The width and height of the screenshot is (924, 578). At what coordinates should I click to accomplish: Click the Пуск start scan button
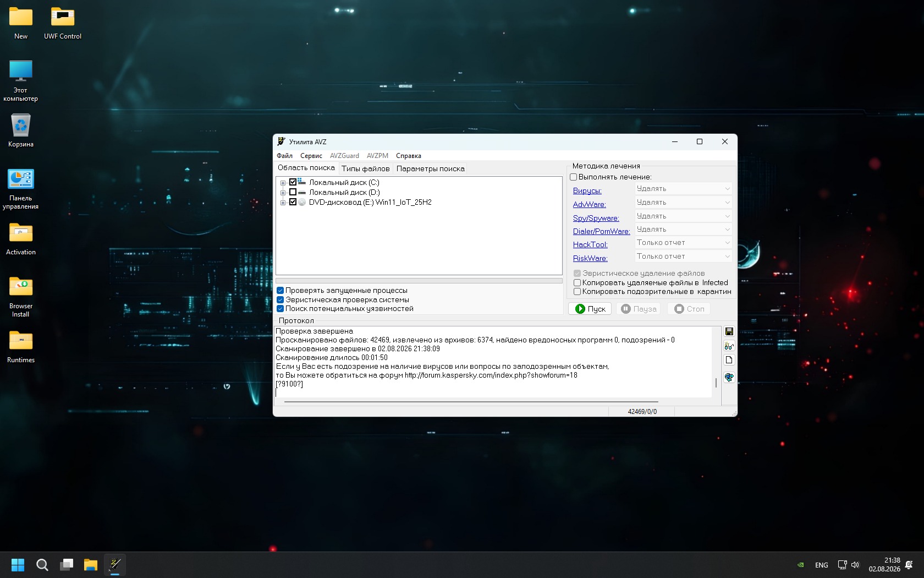[590, 309]
